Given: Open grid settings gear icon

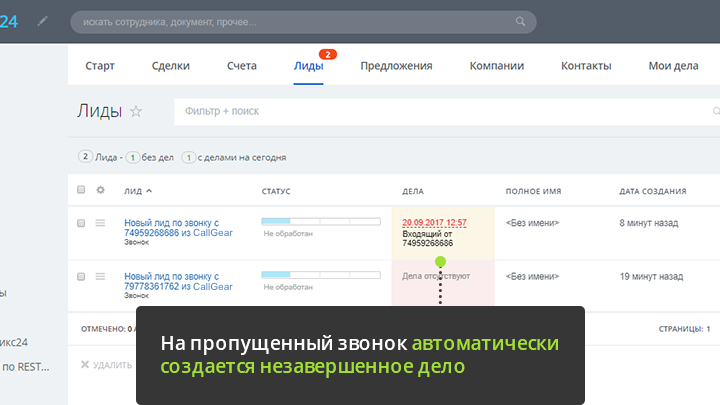Looking at the screenshot, I should tap(100, 190).
